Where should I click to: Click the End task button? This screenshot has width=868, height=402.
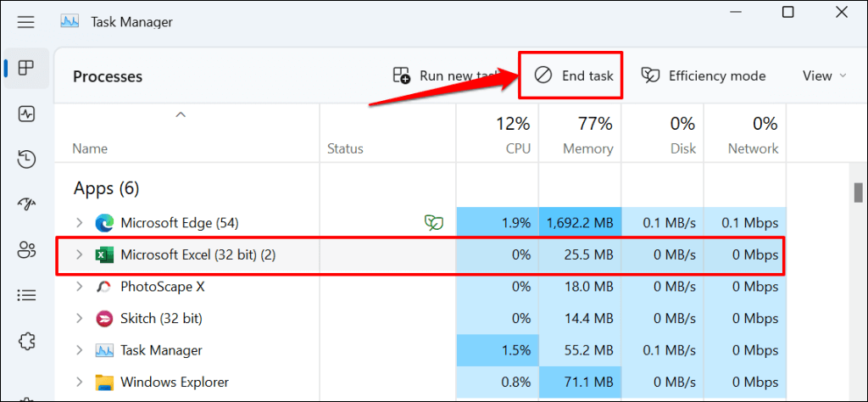pyautogui.click(x=574, y=75)
